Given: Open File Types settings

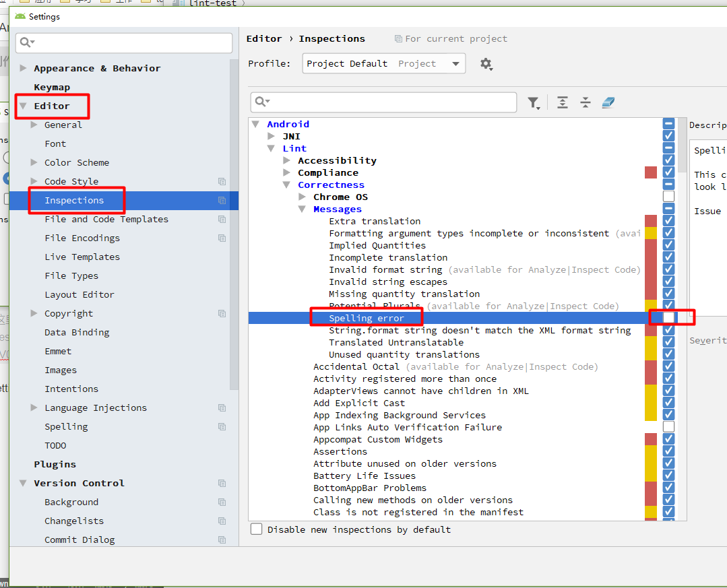Looking at the screenshot, I should point(71,275).
